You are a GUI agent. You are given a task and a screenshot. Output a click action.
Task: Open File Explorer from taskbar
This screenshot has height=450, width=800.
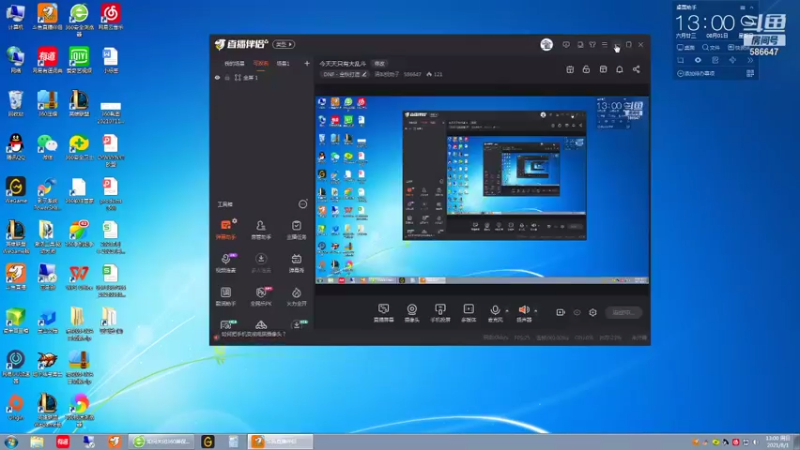point(37,442)
